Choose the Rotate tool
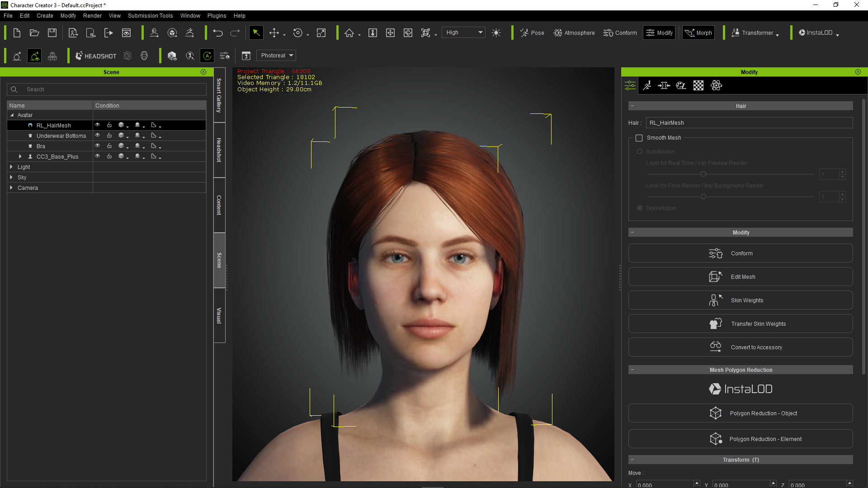Screen dimensions: 868x488 (x=297, y=33)
